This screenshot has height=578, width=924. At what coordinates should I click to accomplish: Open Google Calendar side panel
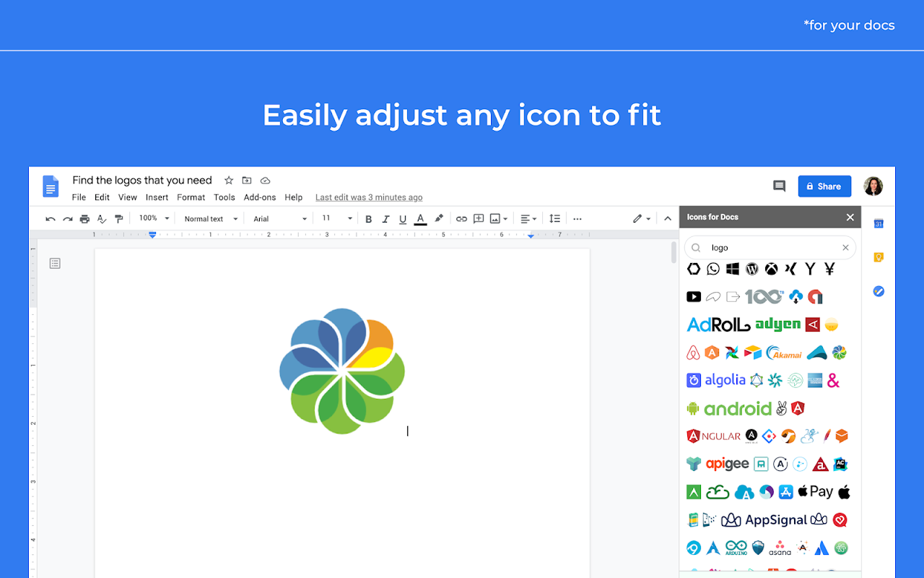879,223
